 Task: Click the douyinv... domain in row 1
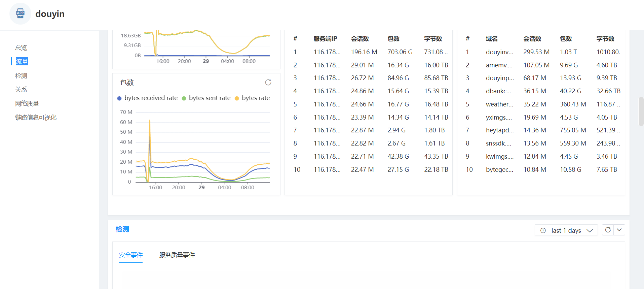499,52
